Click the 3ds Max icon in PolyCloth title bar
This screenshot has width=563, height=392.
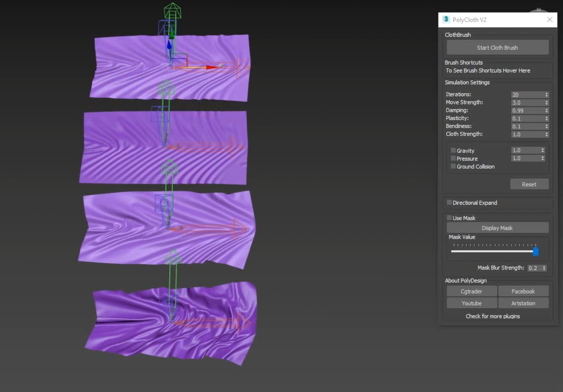tap(446, 20)
